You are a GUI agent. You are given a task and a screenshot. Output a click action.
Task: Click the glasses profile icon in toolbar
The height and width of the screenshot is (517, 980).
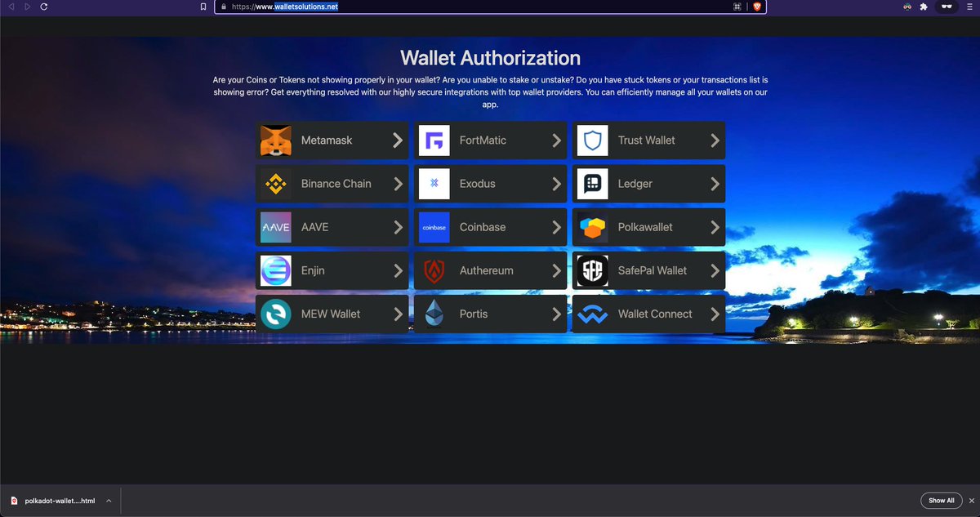947,7
